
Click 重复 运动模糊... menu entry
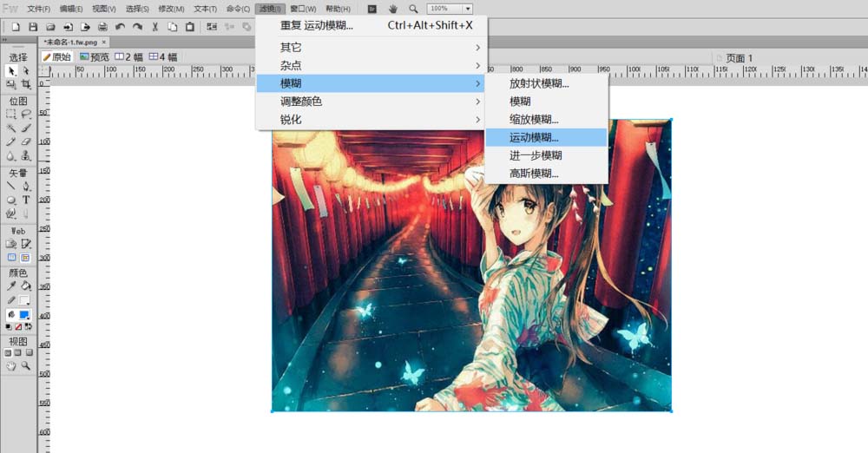pyautogui.click(x=372, y=25)
